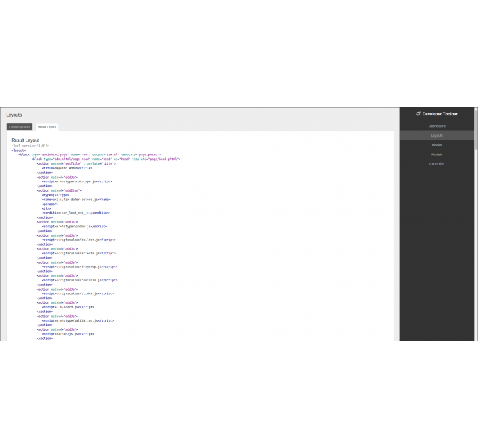Click the Result Layout section heading
478x448 pixels.
25,140
